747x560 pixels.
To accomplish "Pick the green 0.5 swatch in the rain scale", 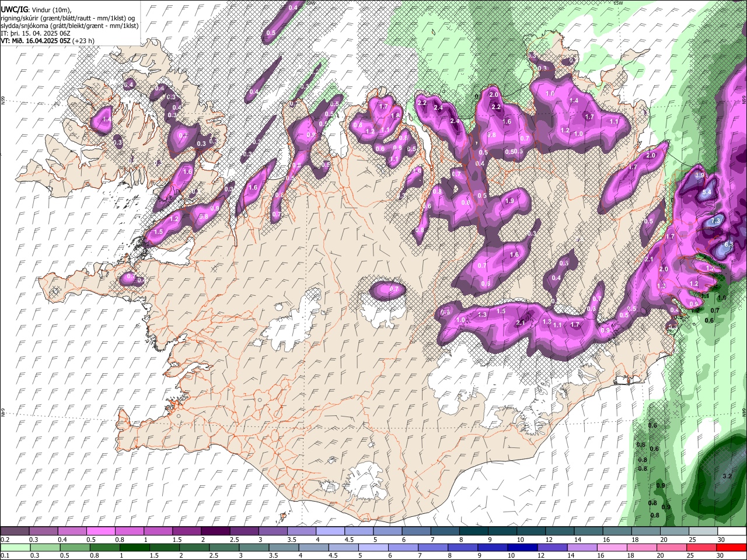I will click(75, 547).
